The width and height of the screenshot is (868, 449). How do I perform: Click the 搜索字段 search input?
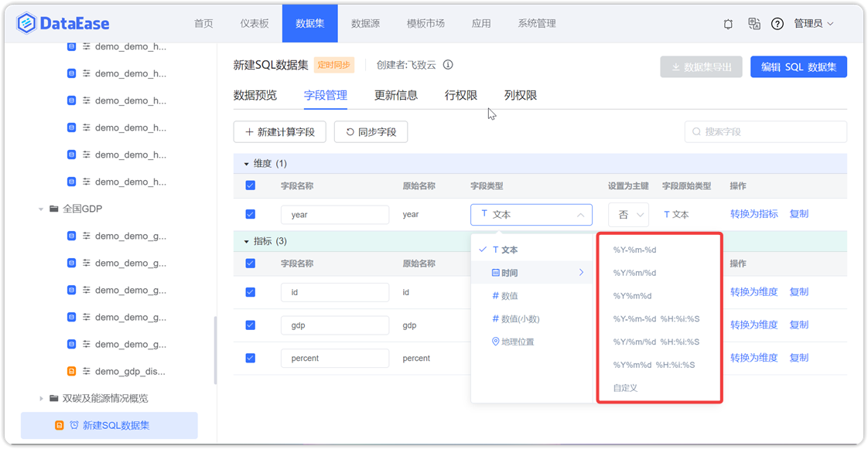pyautogui.click(x=766, y=131)
